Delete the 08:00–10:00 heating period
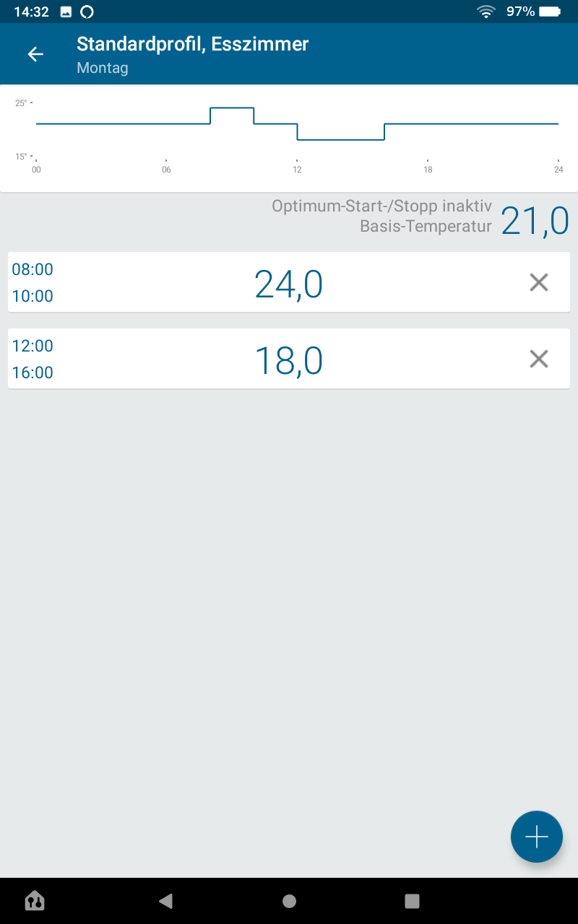578x924 pixels. tap(539, 282)
